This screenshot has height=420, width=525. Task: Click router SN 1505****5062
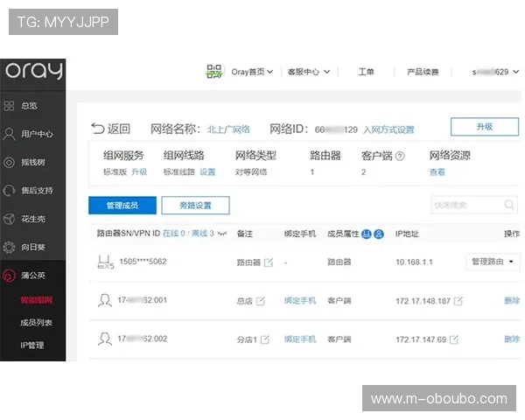click(x=143, y=262)
